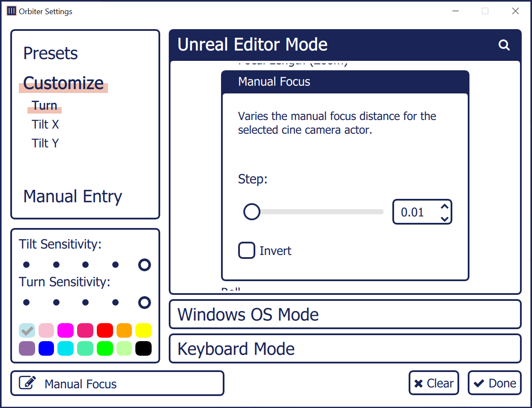Pick the purple color swatch

pyautogui.click(x=27, y=348)
